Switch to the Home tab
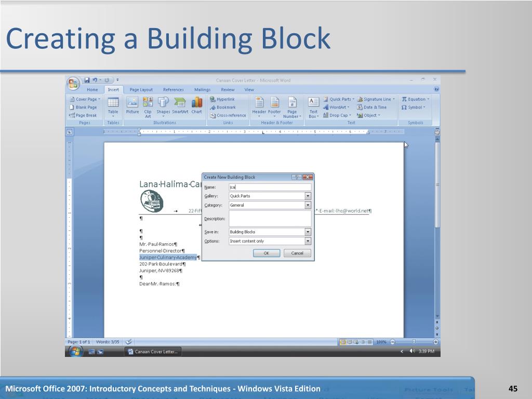 click(x=92, y=89)
